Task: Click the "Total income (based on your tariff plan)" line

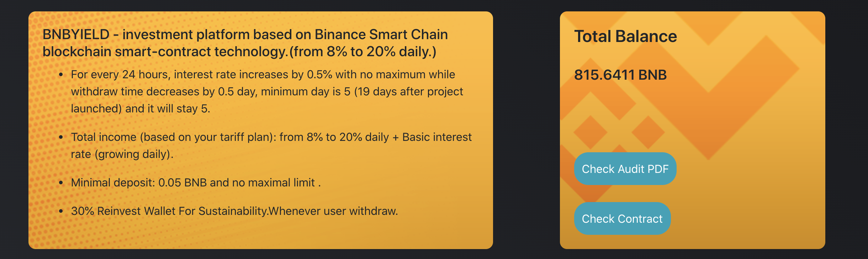Action: click(x=271, y=137)
